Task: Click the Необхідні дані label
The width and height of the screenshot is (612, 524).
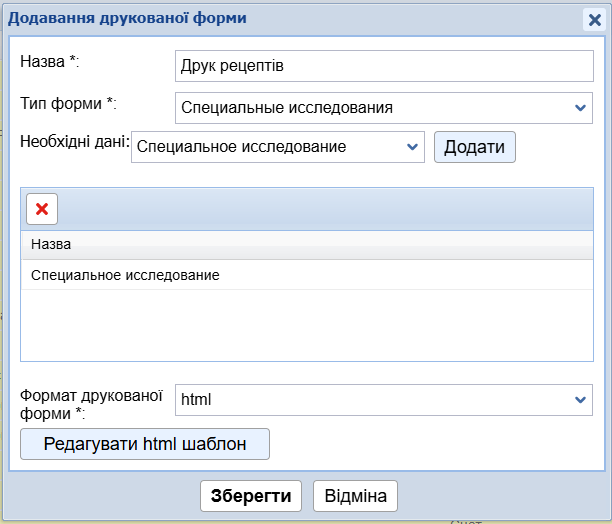Action: coord(75,141)
